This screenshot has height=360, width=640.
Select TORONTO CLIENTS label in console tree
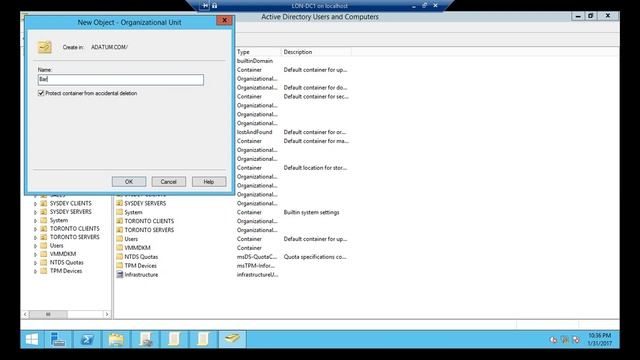click(x=75, y=229)
